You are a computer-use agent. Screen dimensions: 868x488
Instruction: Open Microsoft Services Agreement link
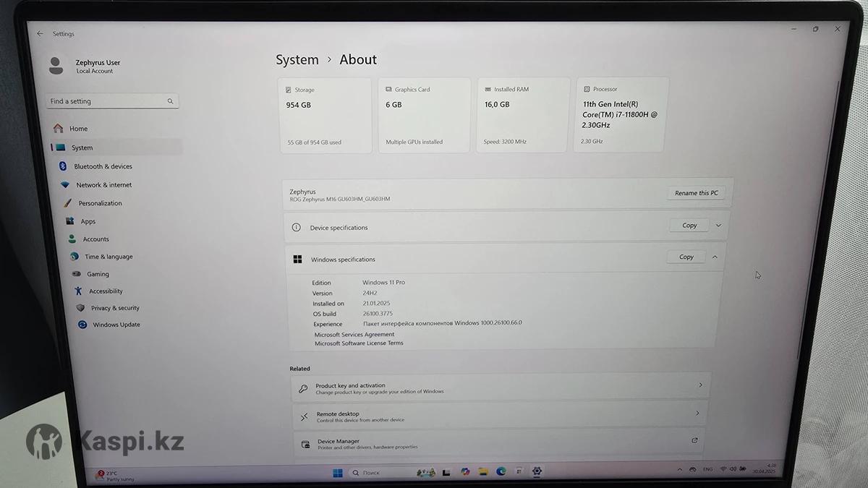point(354,335)
